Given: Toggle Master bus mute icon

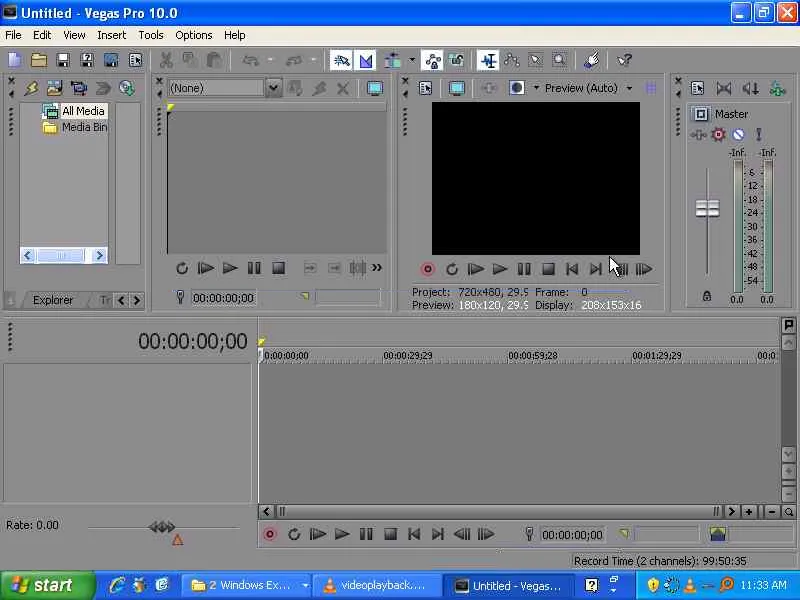Looking at the screenshot, I should [x=738, y=134].
